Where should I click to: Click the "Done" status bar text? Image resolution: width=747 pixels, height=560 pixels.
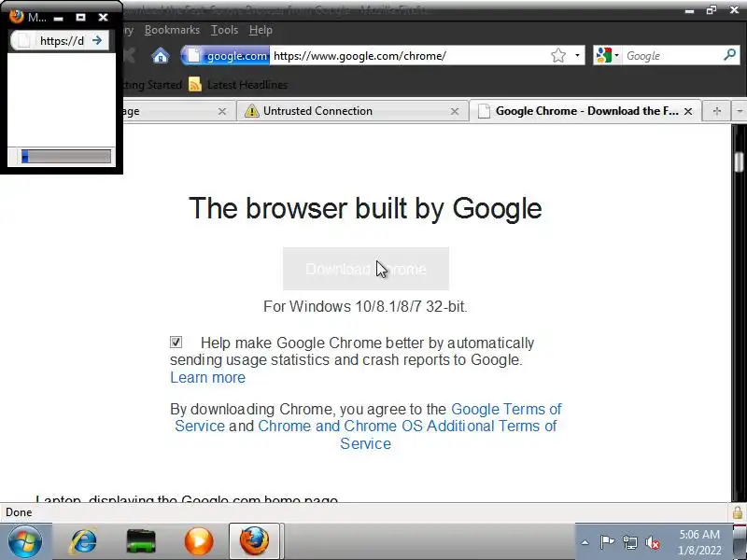pos(19,512)
